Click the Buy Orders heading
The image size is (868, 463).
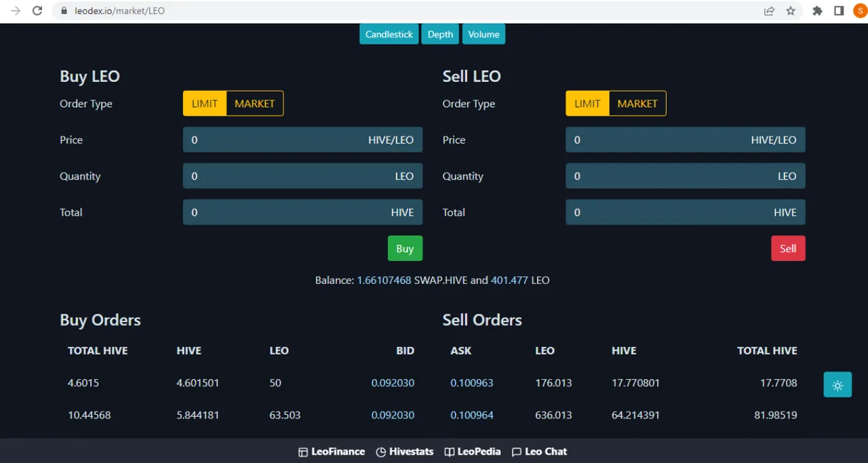click(100, 320)
